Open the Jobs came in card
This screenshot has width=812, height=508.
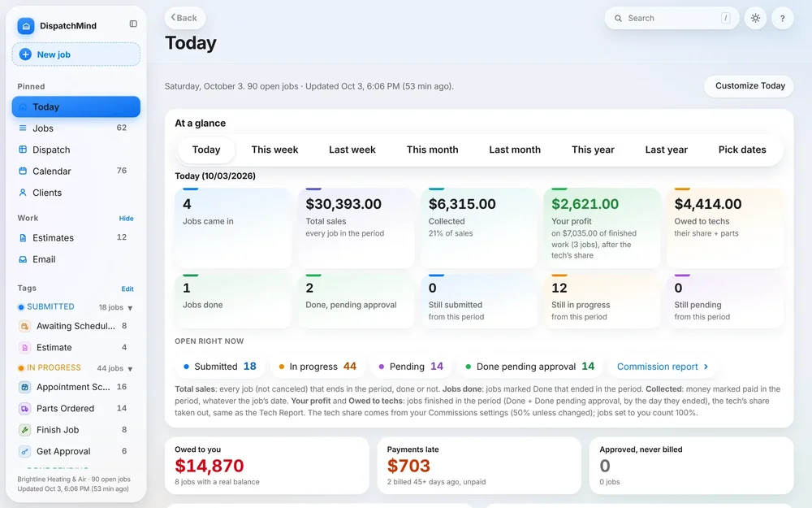(x=233, y=228)
